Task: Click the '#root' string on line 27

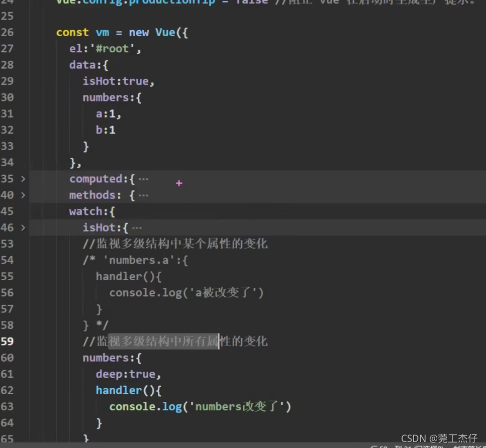Action: point(112,49)
